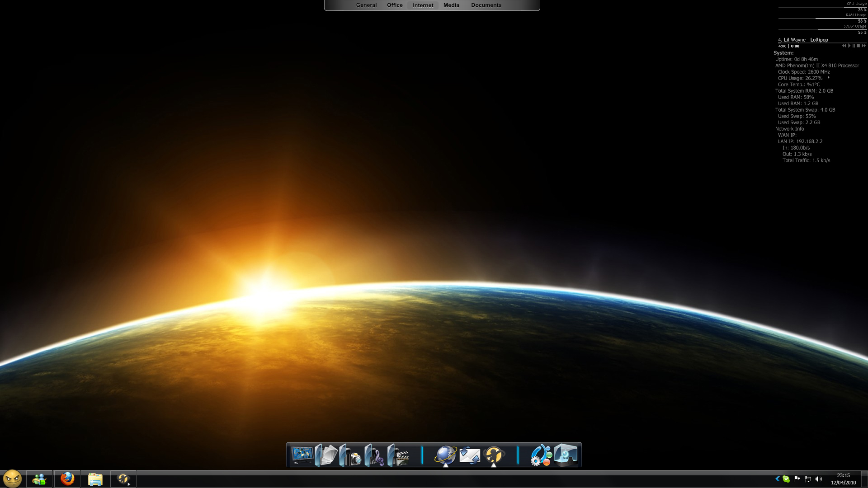
Task: Skip to the next track
Action: pos(863,46)
